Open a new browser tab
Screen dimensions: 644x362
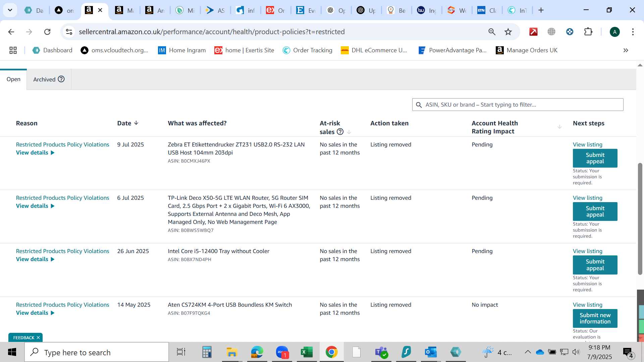point(541,10)
